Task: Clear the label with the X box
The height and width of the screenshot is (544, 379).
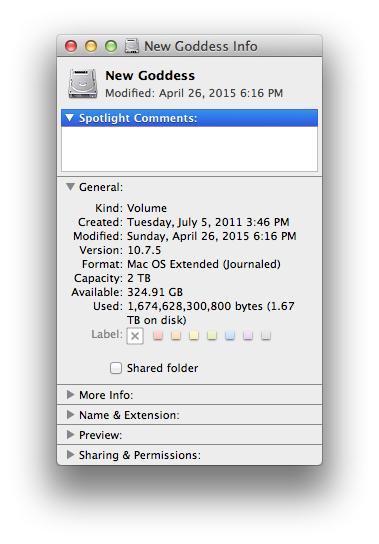Action: tap(135, 336)
